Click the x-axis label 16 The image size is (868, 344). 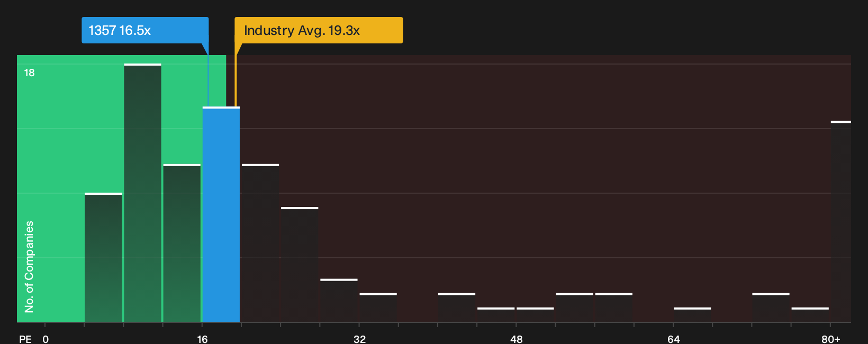[x=202, y=339]
